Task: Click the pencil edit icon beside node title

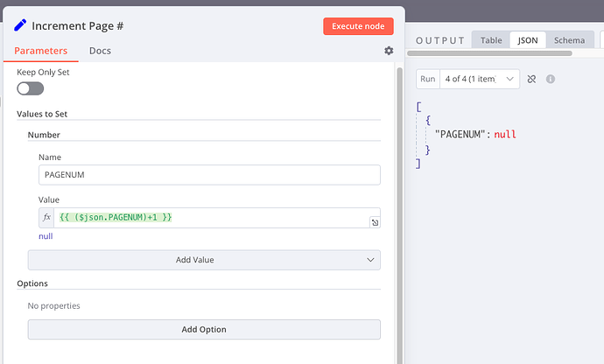Action: pyautogui.click(x=21, y=25)
